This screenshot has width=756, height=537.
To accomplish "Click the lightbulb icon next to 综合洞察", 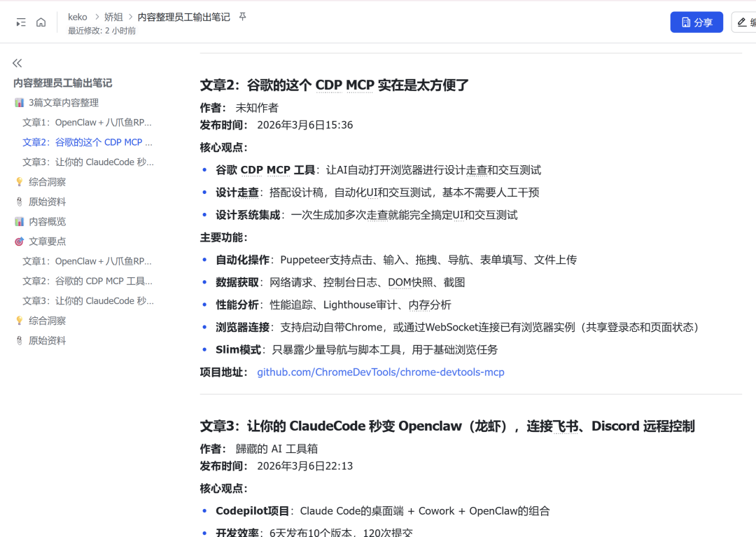I will point(19,181).
